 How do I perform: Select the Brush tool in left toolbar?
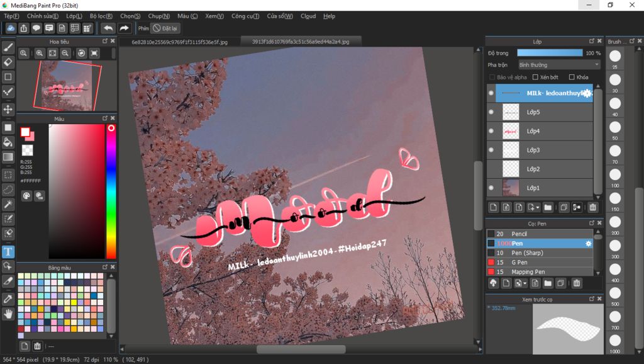tap(8, 47)
